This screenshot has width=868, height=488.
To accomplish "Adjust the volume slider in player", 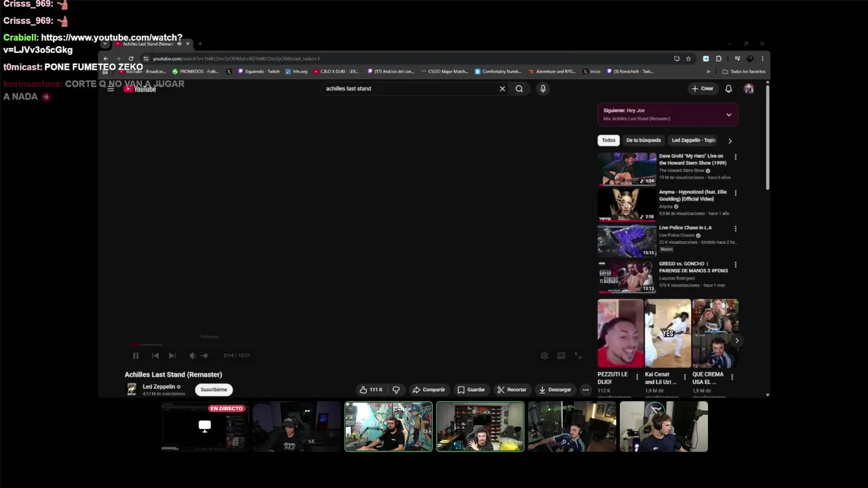I will [205, 355].
